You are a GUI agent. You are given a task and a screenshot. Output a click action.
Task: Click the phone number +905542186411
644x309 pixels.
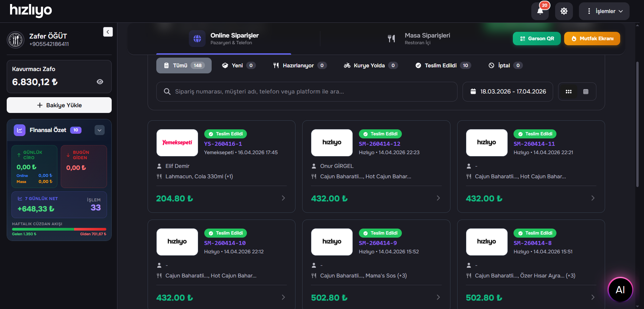[49, 44]
